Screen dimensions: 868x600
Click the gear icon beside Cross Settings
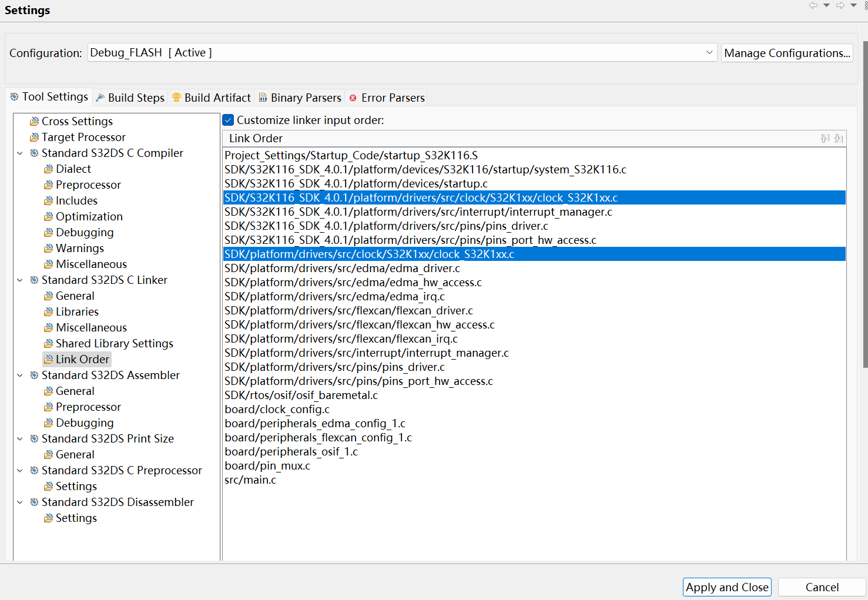click(33, 121)
